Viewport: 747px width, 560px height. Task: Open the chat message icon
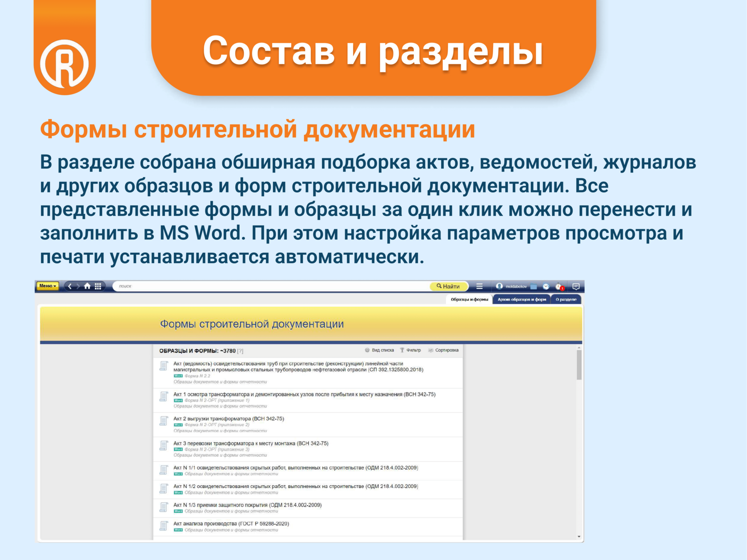[576, 286]
